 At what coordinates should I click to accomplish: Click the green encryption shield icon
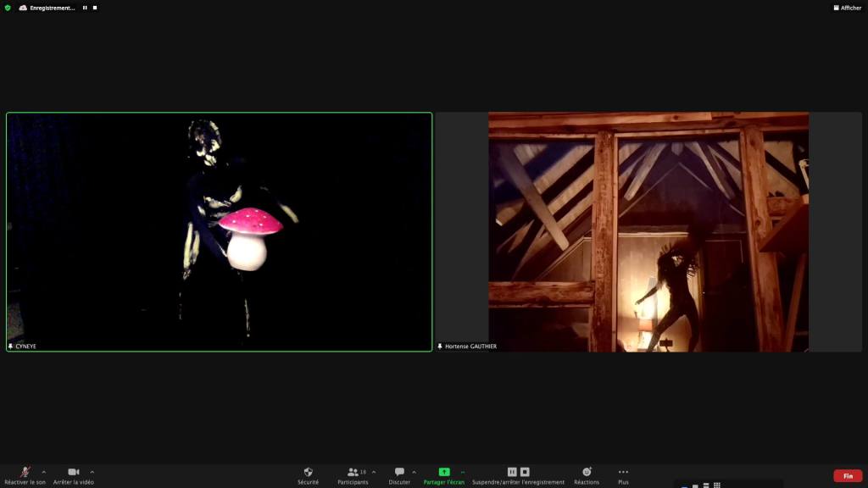click(x=8, y=8)
